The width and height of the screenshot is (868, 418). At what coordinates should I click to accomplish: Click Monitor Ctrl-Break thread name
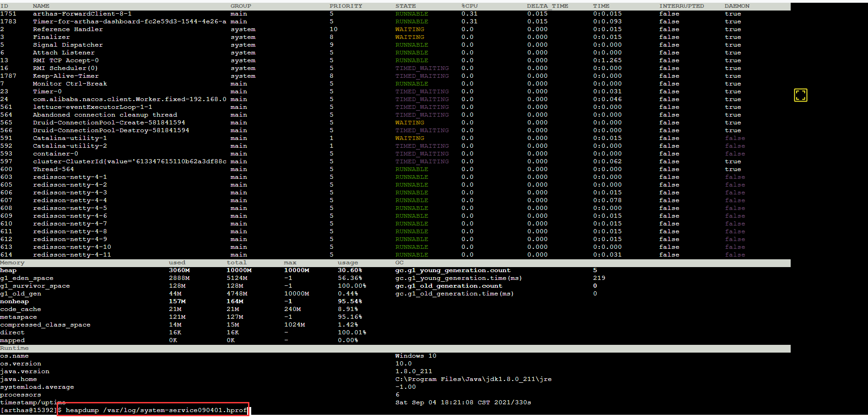70,84
